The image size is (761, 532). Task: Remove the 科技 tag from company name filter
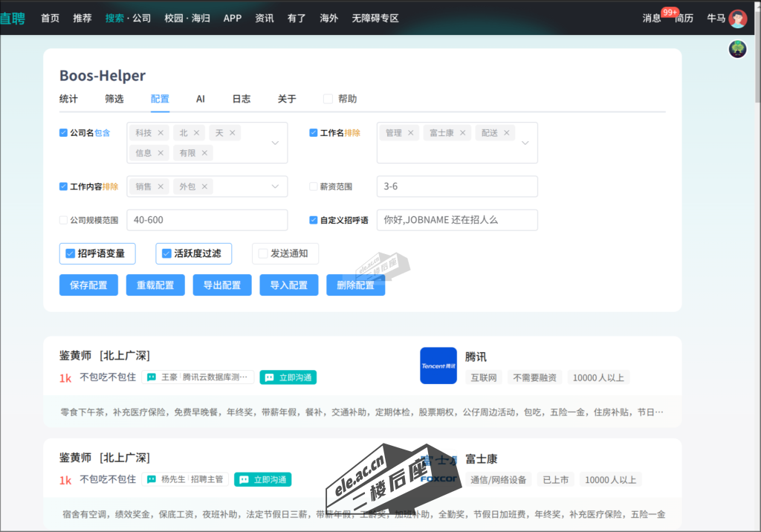click(x=161, y=133)
